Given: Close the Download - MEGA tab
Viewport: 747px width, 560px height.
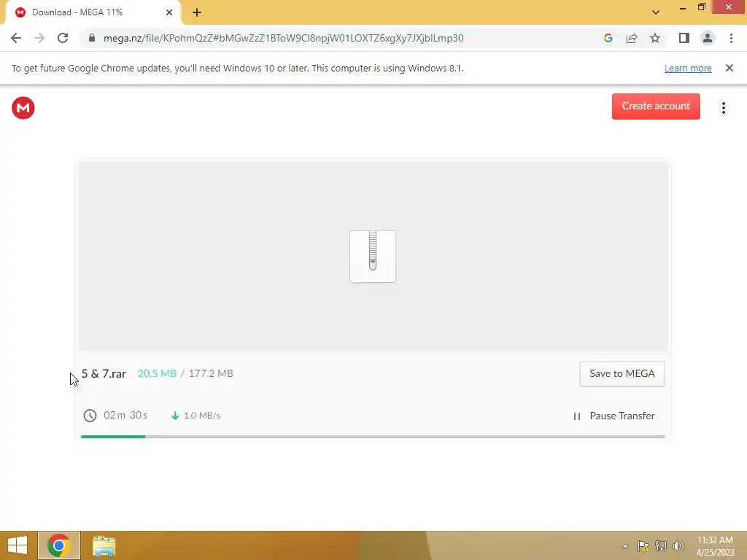Looking at the screenshot, I should pyautogui.click(x=169, y=12).
